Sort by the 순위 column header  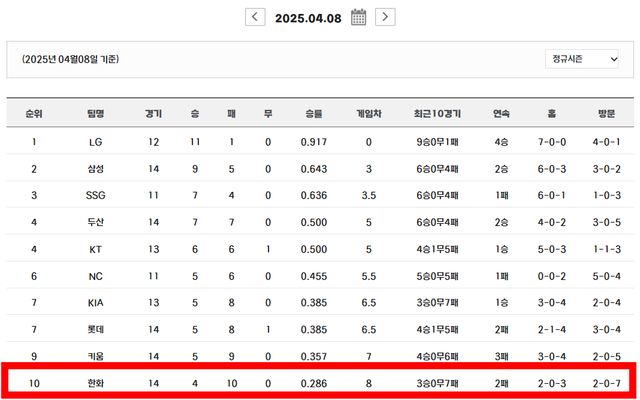tap(34, 113)
